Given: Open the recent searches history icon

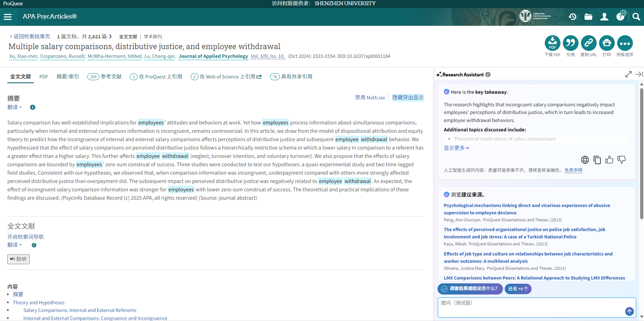Looking at the screenshot, I should coord(573,17).
